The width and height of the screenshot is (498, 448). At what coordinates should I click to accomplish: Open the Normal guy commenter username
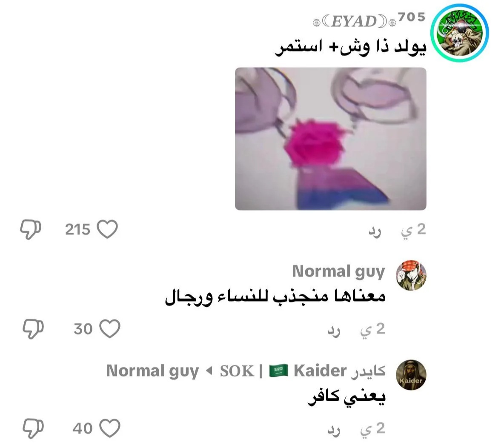click(x=338, y=272)
